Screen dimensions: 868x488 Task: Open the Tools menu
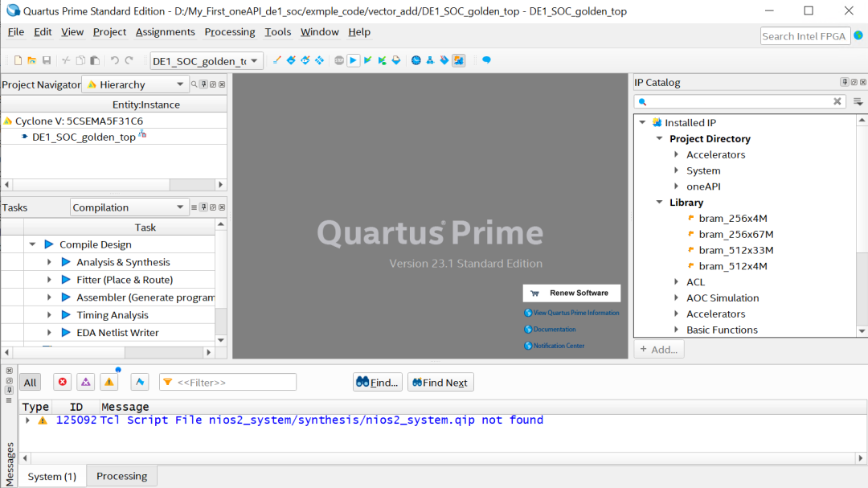(x=277, y=32)
